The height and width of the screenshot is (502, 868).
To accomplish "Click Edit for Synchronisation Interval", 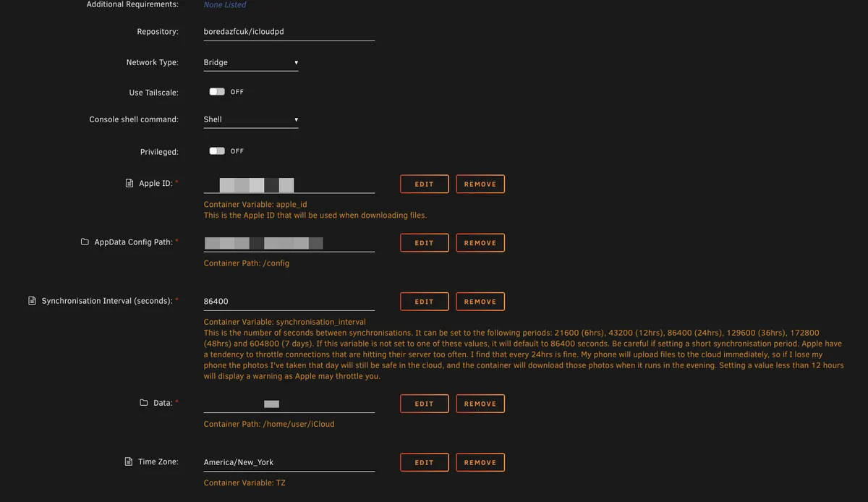I will pos(425,301).
